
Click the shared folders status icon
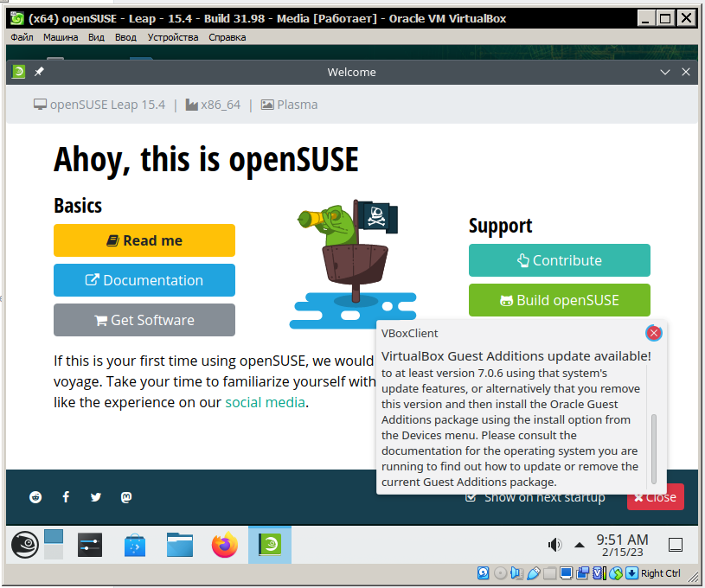click(549, 573)
